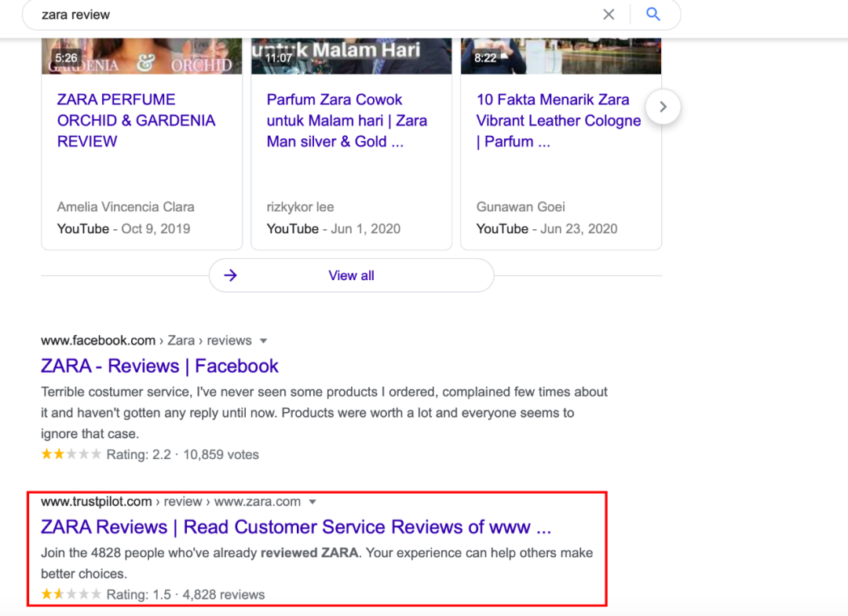Click the www.trustpilot.com breadcrumb URL
The image size is (848, 616).
(97, 501)
